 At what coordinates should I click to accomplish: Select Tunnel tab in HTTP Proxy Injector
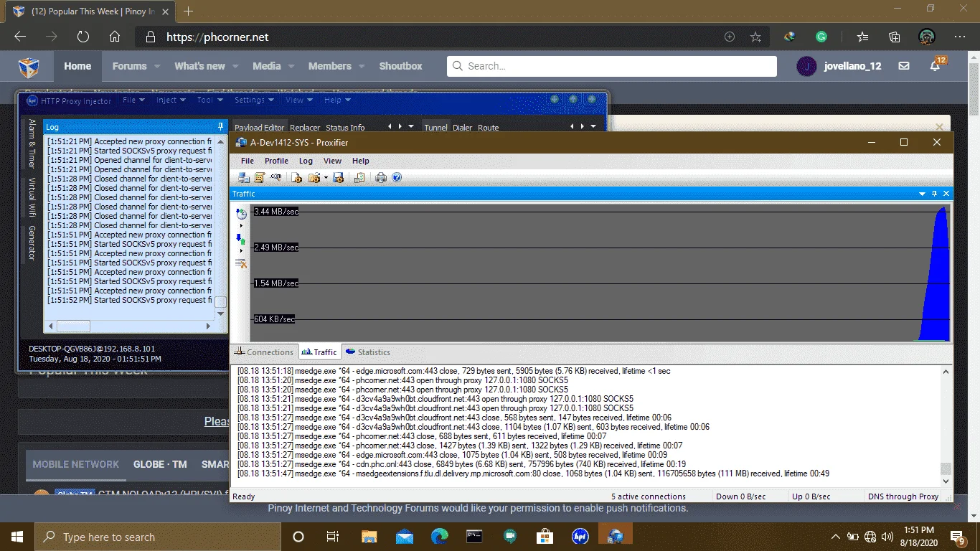tap(435, 127)
